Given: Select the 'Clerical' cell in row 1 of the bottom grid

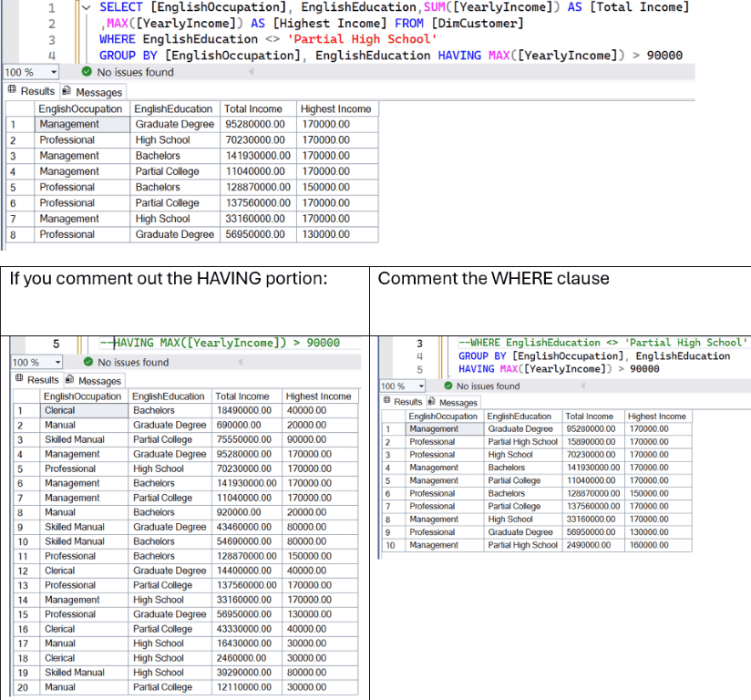Looking at the screenshot, I should click(60, 410).
